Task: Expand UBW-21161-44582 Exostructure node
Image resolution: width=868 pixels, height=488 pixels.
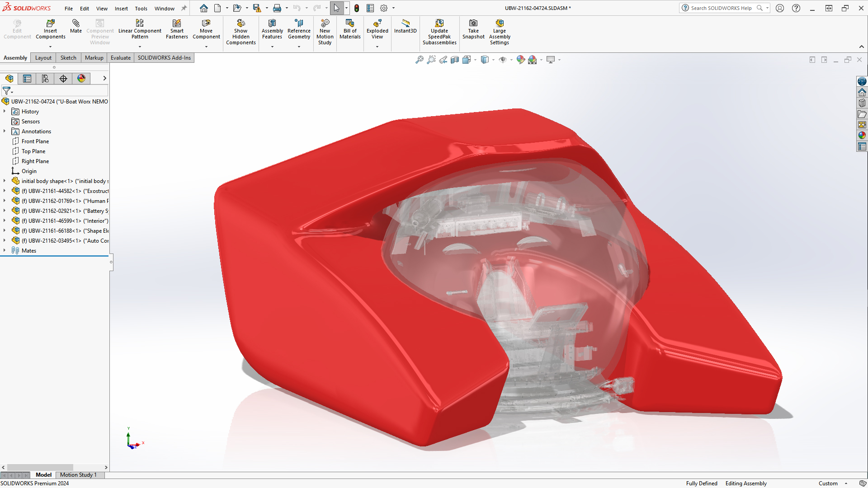Action: coord(5,191)
